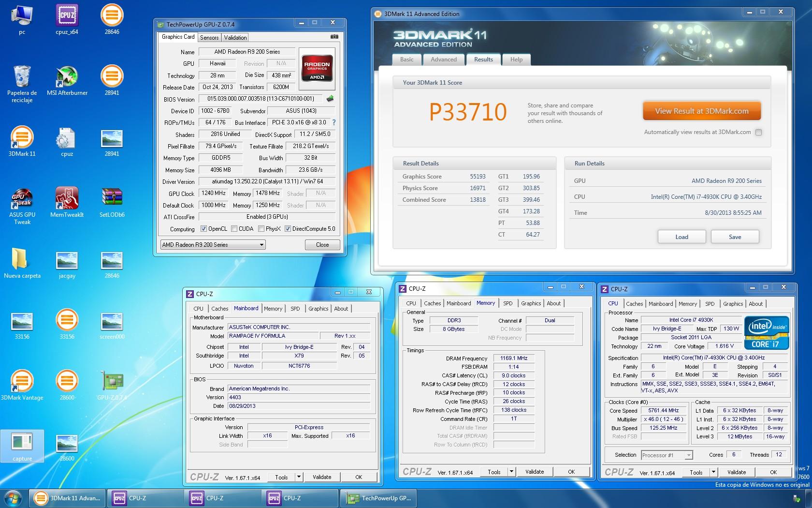Click View Result at 3DMark.com button
812x508 pixels.
[x=702, y=111]
